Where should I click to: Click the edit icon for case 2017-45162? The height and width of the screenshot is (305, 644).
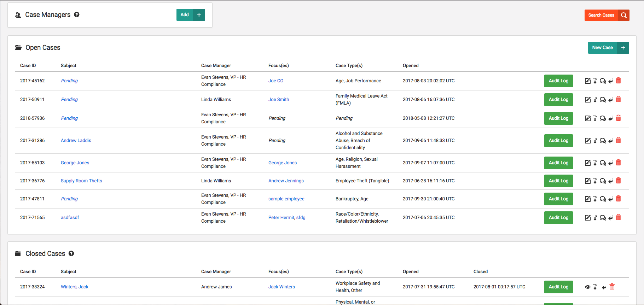pyautogui.click(x=587, y=81)
